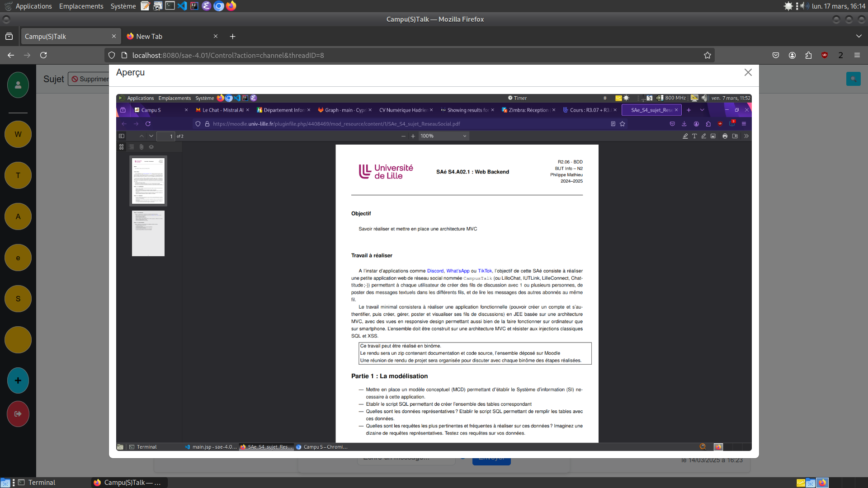Go back with the Firefox back arrow
This screenshot has height=488, width=868.
tap(11, 55)
